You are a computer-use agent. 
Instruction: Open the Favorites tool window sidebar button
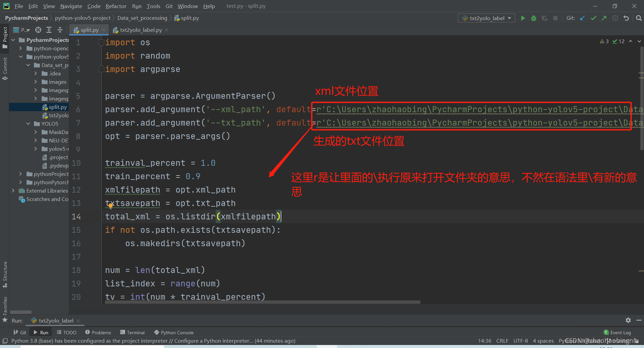(5, 309)
